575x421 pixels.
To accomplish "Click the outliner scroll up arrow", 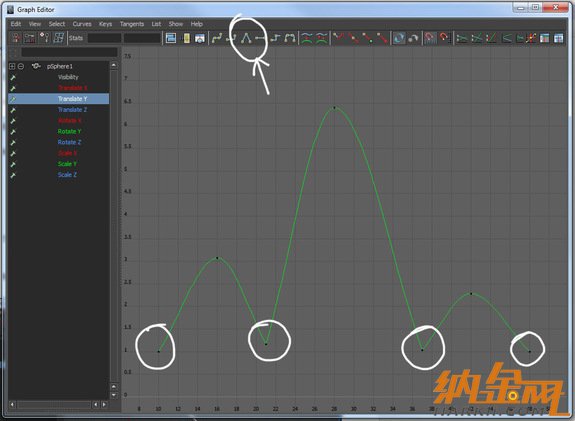I will [x=114, y=65].
